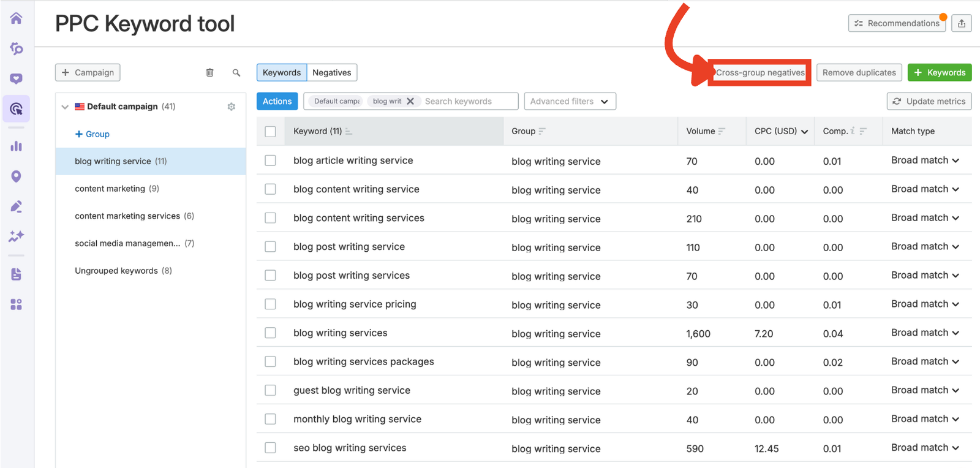980x468 pixels.
Task: Open the AI sparkle trends sidebar icon
Action: click(x=17, y=236)
